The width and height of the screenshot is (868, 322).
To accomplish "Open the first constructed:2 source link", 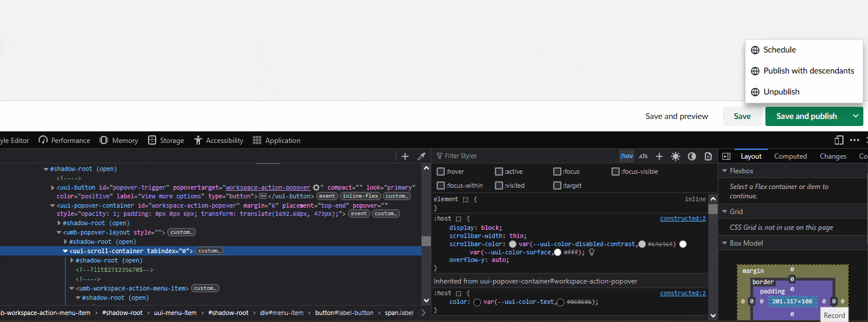I will (683, 218).
